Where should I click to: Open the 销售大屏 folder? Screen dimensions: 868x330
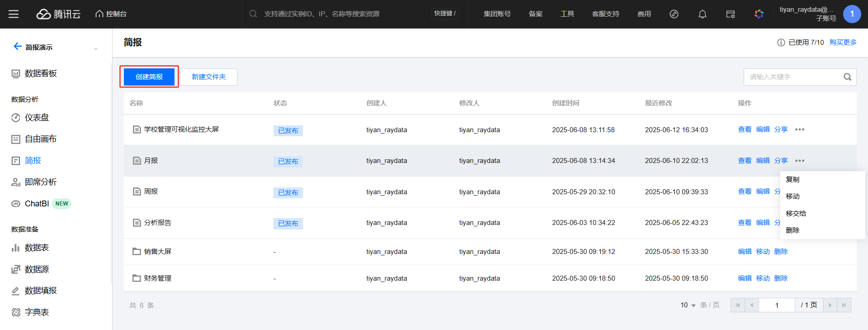[x=157, y=252]
